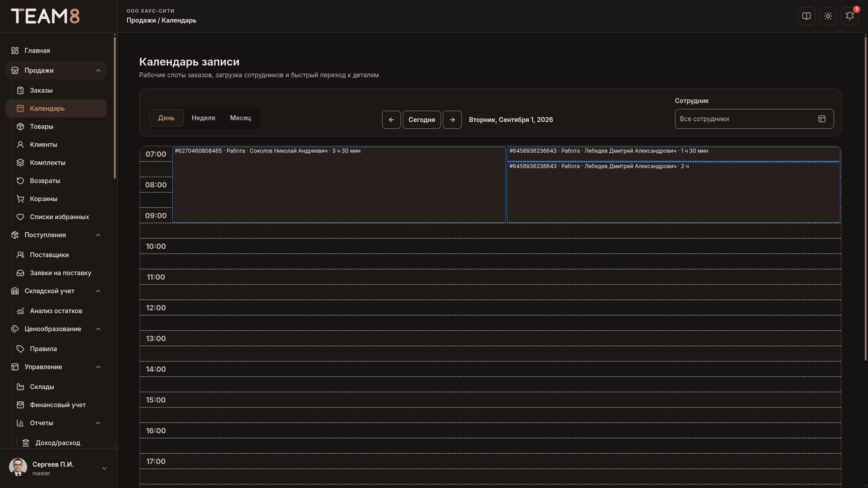The height and width of the screenshot is (488, 868).
Task: Open Товары box icon in sidebar
Action: coord(20,127)
